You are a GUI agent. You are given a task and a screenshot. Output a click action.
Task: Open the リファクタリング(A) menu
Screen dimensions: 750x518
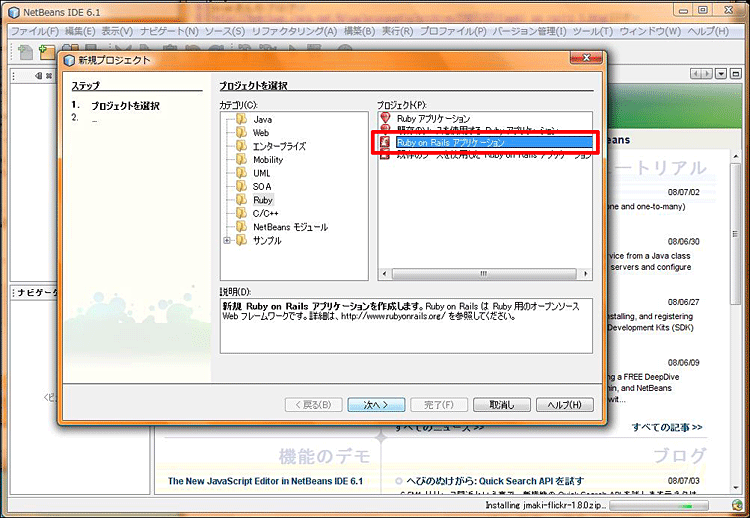[x=295, y=32]
